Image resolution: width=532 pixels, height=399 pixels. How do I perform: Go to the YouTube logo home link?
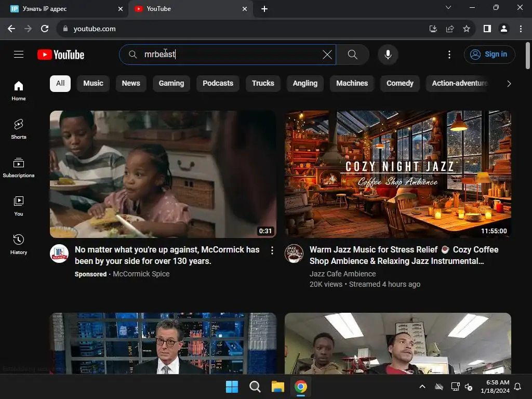coord(61,55)
